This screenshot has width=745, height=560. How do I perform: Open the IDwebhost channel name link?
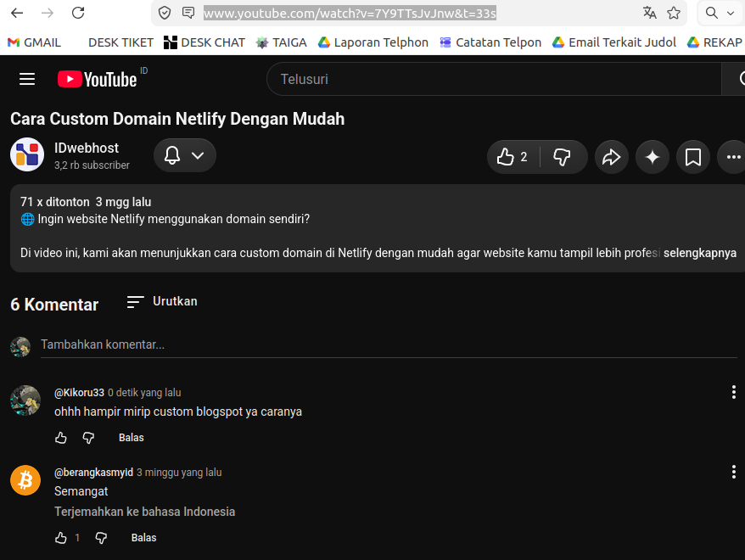[87, 148]
